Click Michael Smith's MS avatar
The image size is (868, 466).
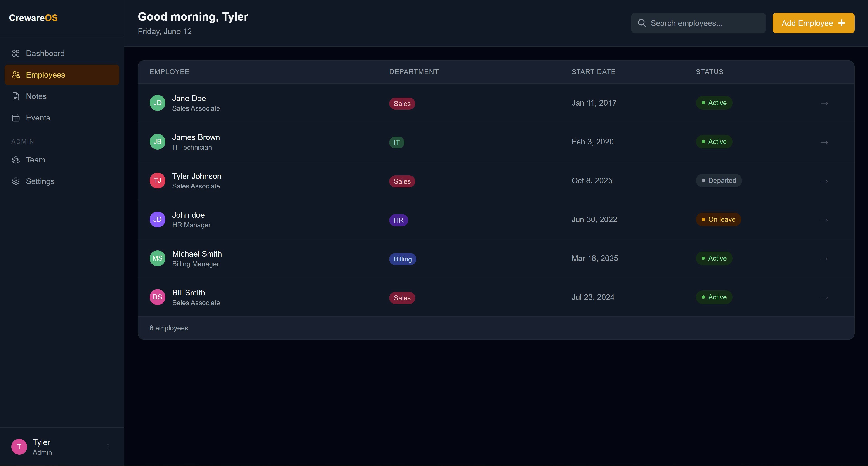point(157,259)
